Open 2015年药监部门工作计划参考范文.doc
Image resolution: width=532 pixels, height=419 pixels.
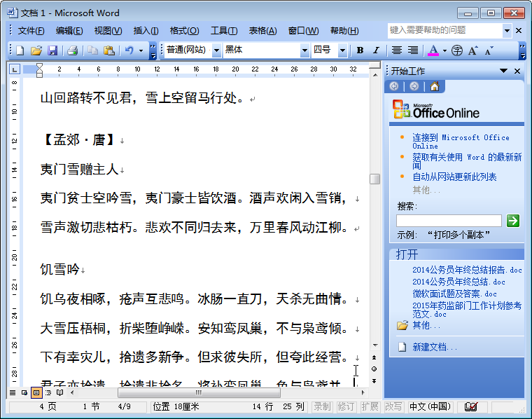pos(467,310)
